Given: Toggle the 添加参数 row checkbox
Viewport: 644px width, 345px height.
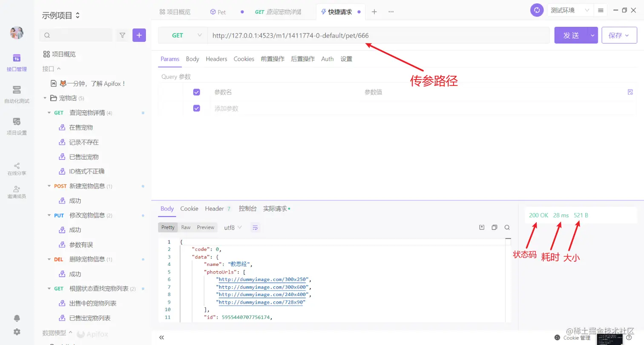Looking at the screenshot, I should [x=196, y=108].
